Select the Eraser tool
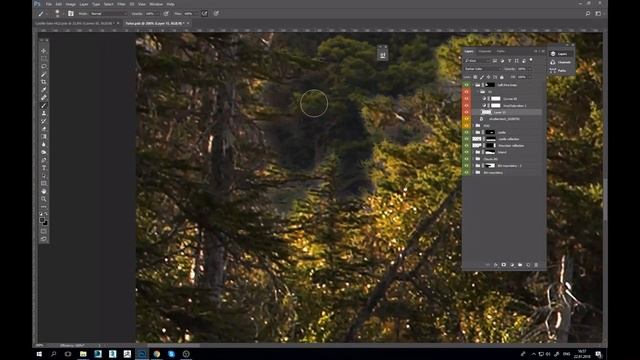The width and height of the screenshot is (640, 360). pos(44,129)
